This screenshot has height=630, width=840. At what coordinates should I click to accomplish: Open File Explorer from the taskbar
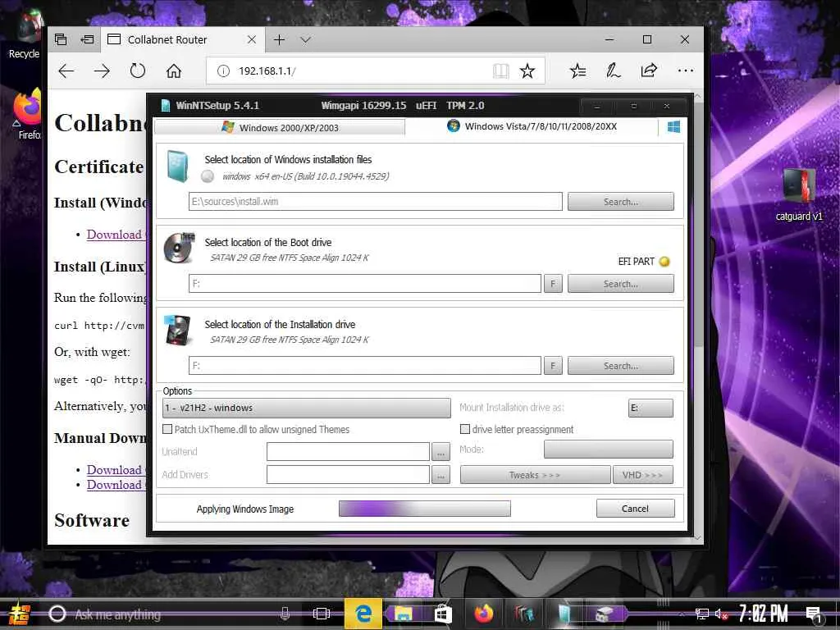pos(403,614)
